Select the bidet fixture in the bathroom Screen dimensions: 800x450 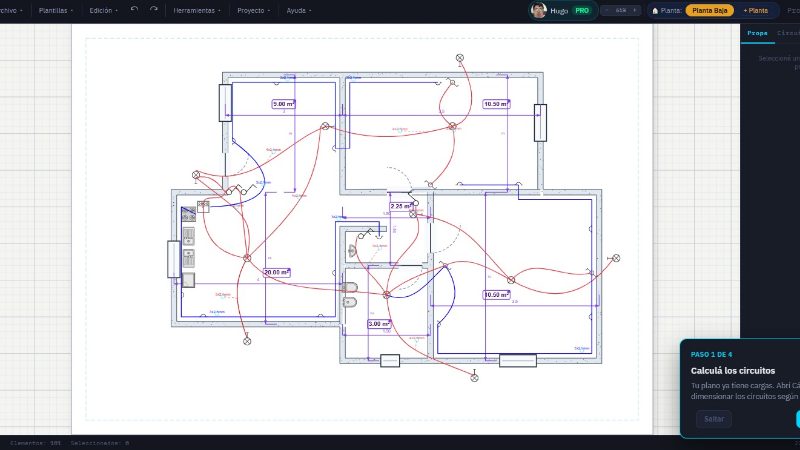pos(349,303)
